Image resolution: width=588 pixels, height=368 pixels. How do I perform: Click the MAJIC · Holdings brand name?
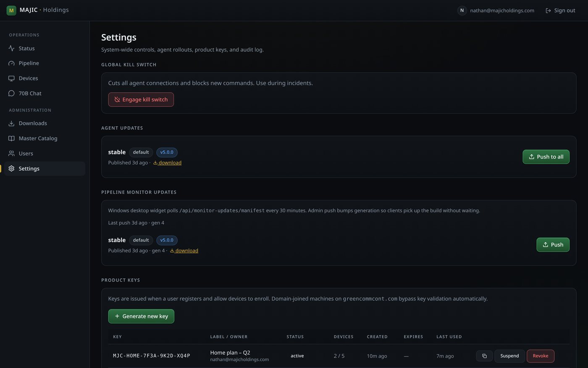tap(44, 10)
